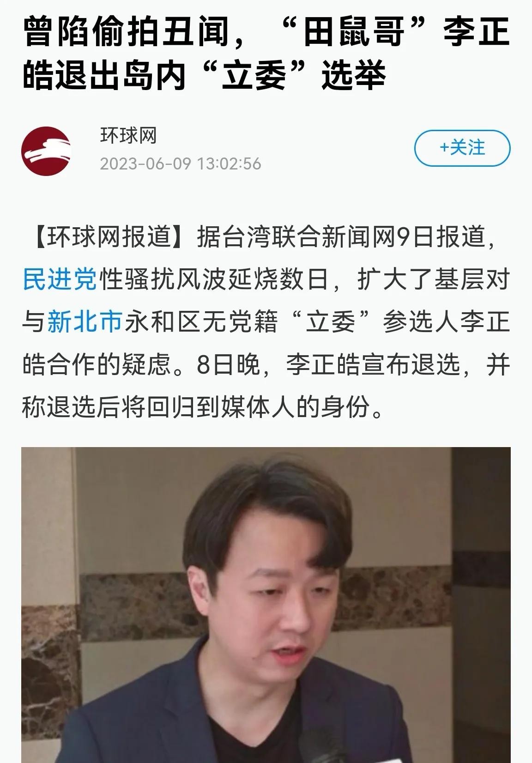The height and width of the screenshot is (763, 532).
Task: Click “立委”参选人李正 in the paragraph
Action: (400, 322)
